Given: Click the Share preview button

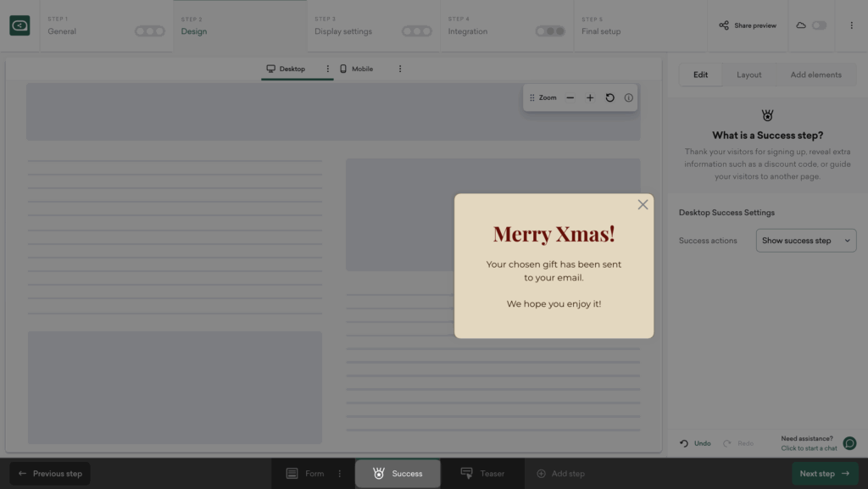Looking at the screenshot, I should click(x=748, y=25).
